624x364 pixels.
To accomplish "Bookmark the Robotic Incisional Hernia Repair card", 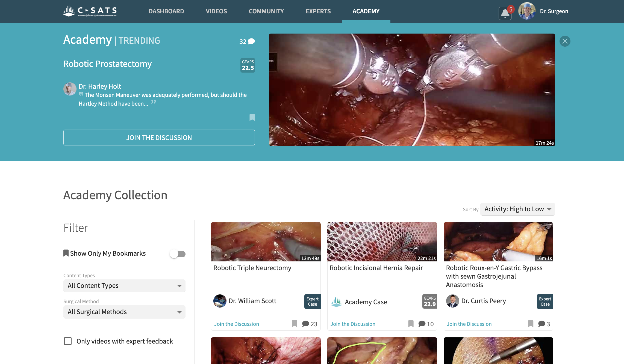I will click(x=411, y=324).
